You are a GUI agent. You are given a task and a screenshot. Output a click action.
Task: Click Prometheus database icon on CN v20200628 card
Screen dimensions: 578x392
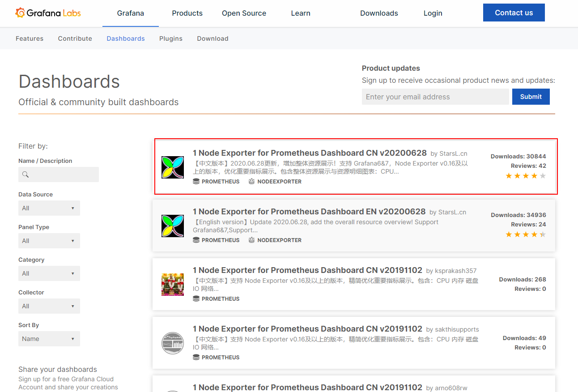pos(196,182)
